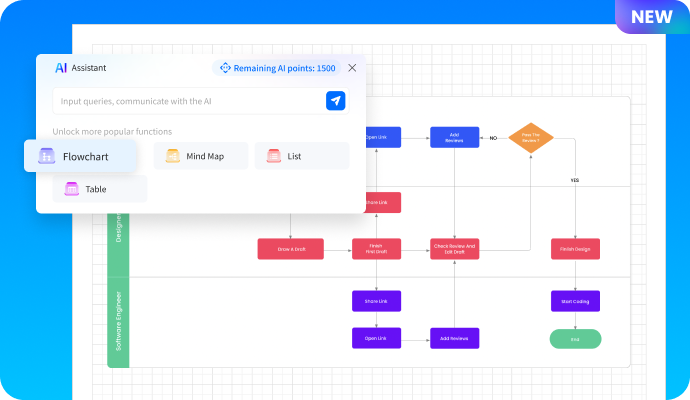Image resolution: width=690 pixels, height=400 pixels.
Task: Choose the Mind Map option label
Action: pos(205,156)
